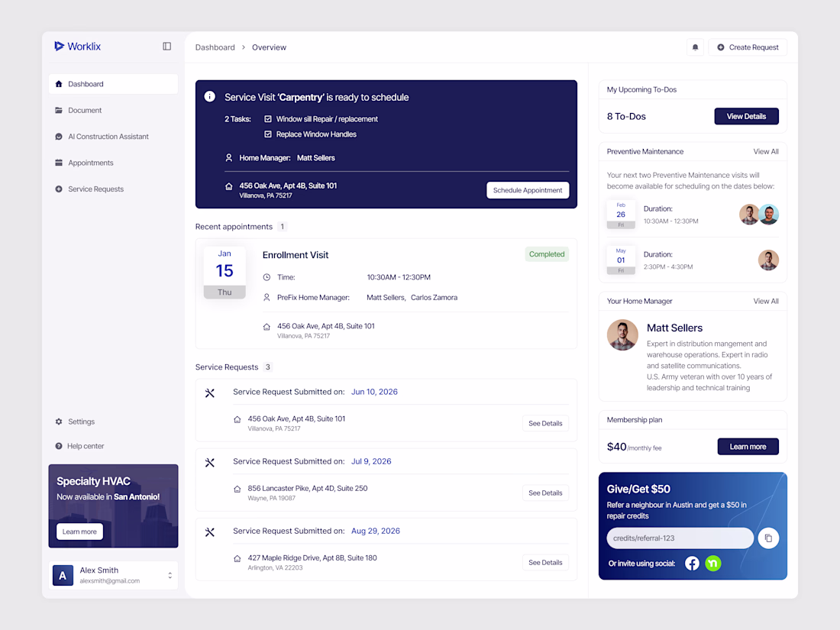Click the Feb 26 calendar date tile
Viewport: 840px width, 630px height.
[x=621, y=215]
